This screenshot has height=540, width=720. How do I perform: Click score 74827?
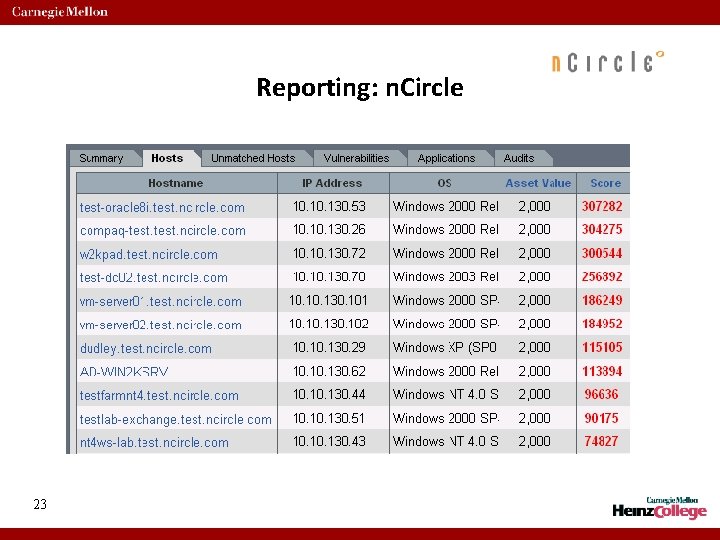tap(602, 442)
